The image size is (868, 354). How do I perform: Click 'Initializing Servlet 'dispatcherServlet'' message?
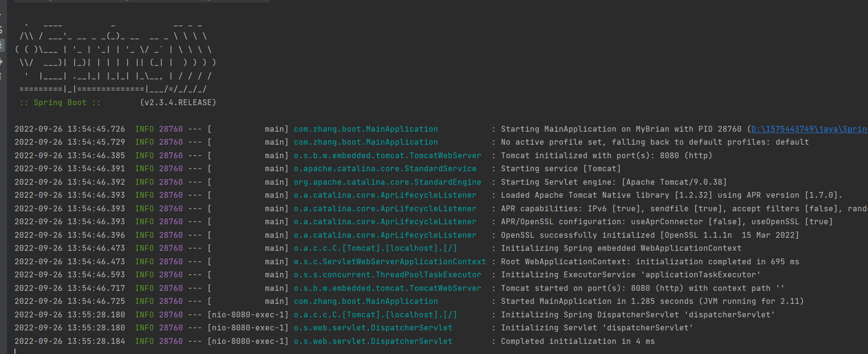(x=597, y=328)
